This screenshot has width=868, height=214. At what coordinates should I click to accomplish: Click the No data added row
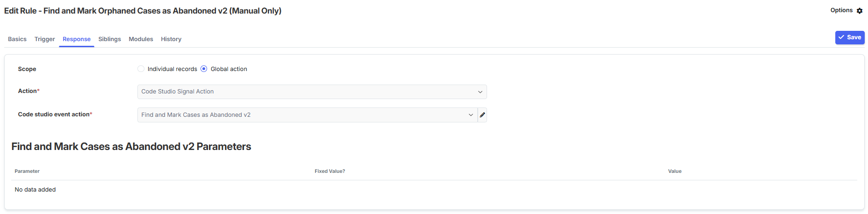pos(35,190)
